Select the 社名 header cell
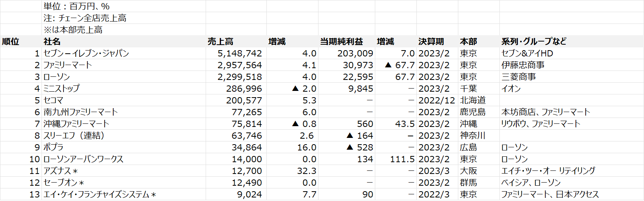The height and width of the screenshot is (201, 644). point(52,42)
